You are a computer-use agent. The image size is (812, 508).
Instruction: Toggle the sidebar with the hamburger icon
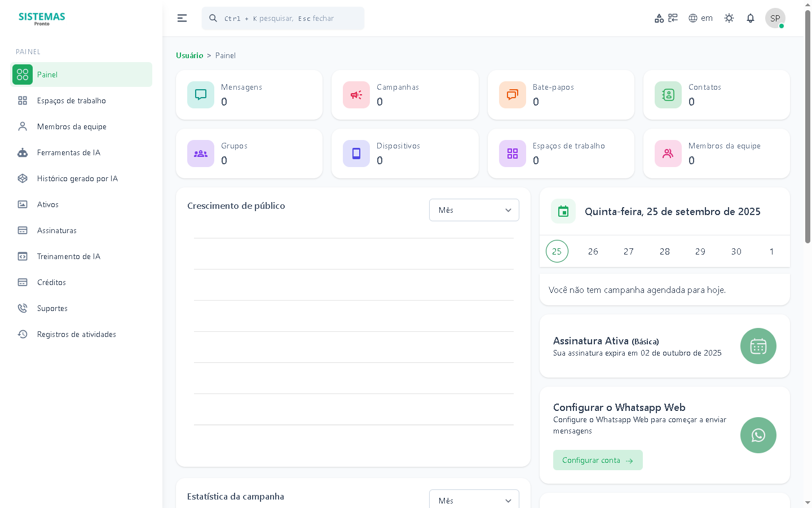(182, 18)
